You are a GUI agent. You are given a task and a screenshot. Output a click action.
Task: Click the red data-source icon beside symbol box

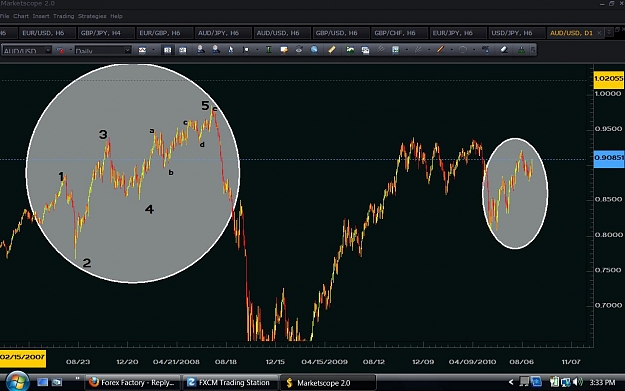click(60, 50)
